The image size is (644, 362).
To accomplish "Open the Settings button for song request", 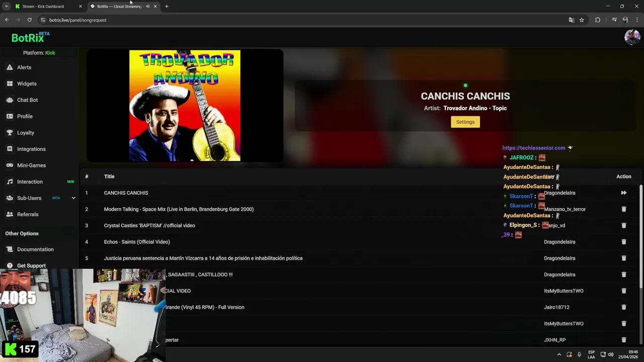I will tap(465, 122).
